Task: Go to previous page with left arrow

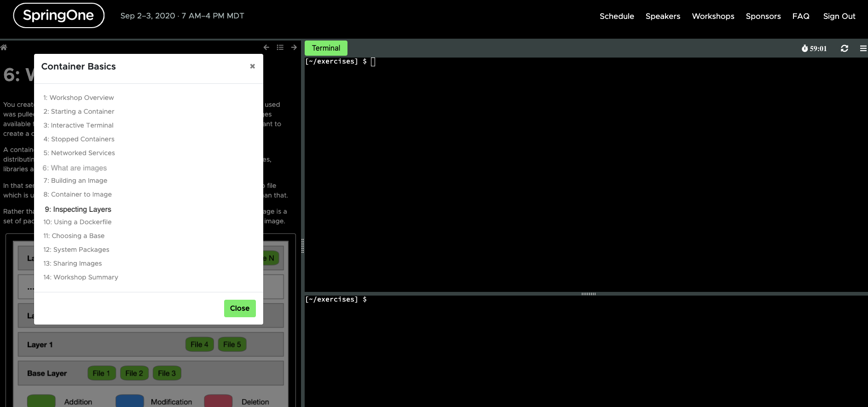Action: [266, 47]
